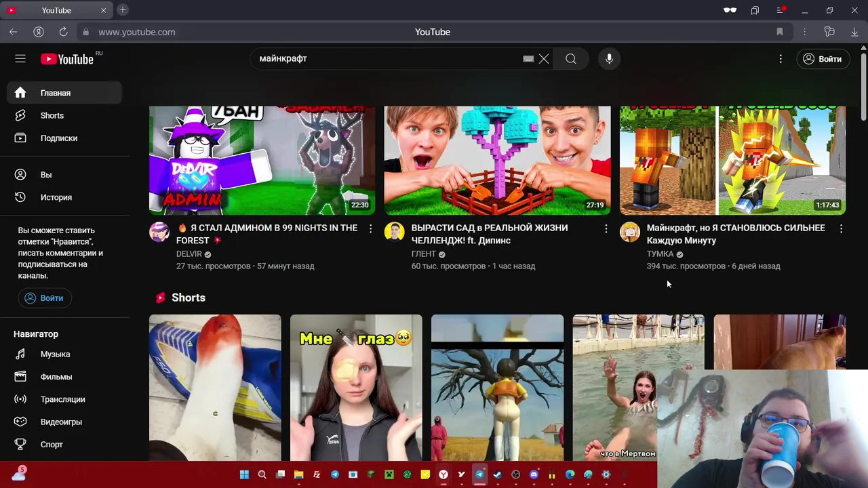Image resolution: width=868 pixels, height=488 pixels.
Task: Open the on-screen keyboard in search box
Action: click(x=528, y=59)
